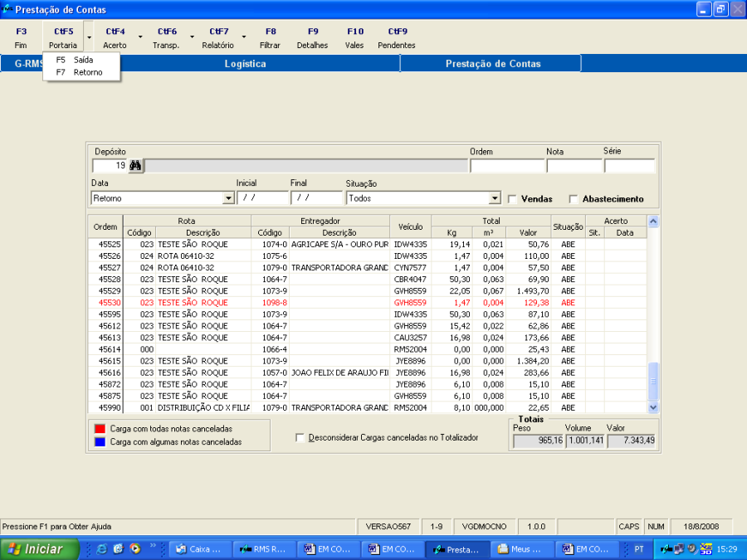Choose F5 Saída from the Portaria menu
This screenshot has height=560, width=747.
tap(81, 60)
